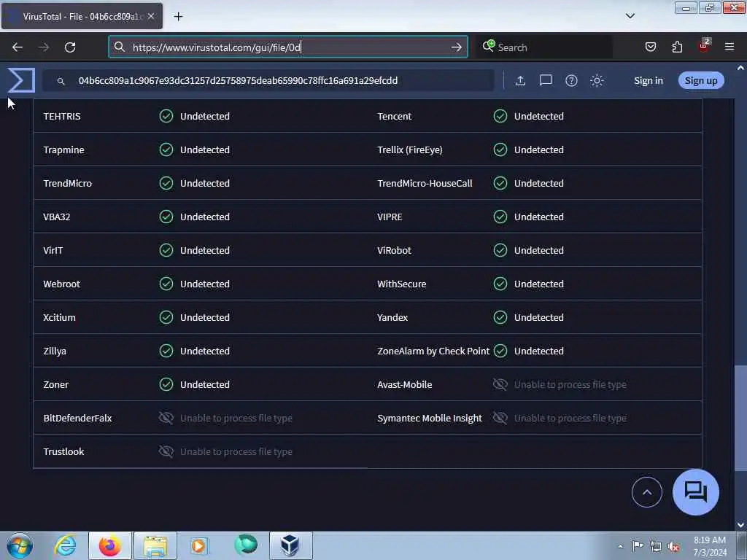The image size is (747, 560).
Task: Click the upload file icon
Action: coord(520,80)
